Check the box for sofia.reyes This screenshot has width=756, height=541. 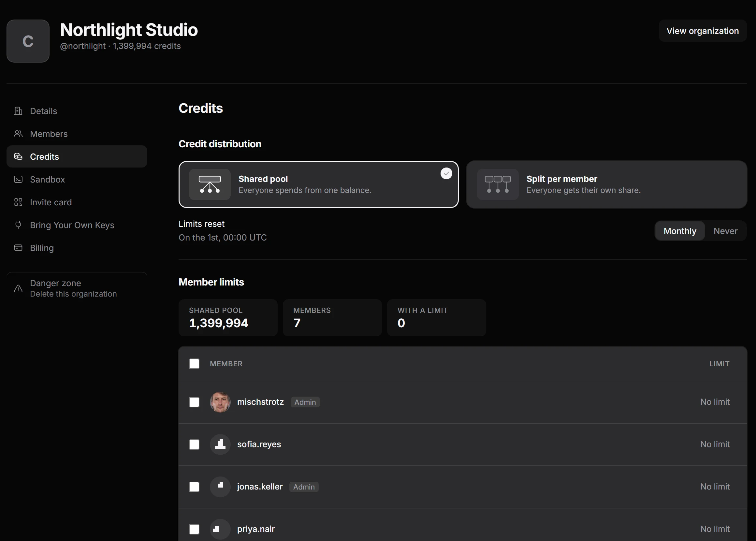click(194, 445)
